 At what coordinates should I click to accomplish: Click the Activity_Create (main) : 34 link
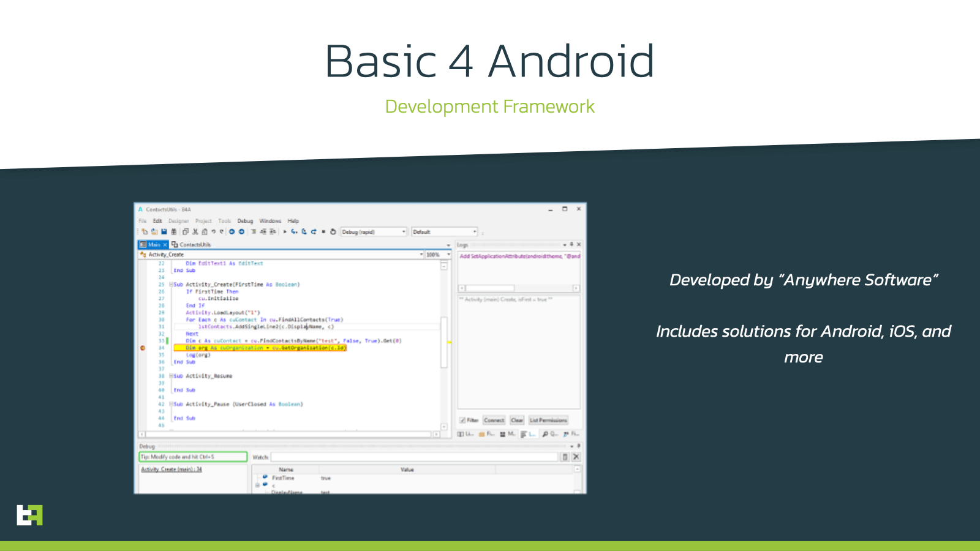pyautogui.click(x=171, y=470)
